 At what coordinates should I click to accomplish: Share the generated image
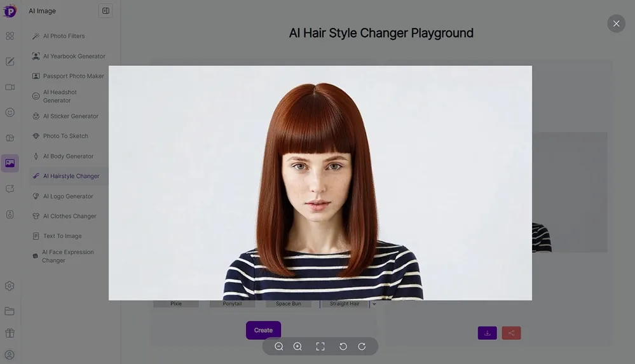tap(511, 333)
